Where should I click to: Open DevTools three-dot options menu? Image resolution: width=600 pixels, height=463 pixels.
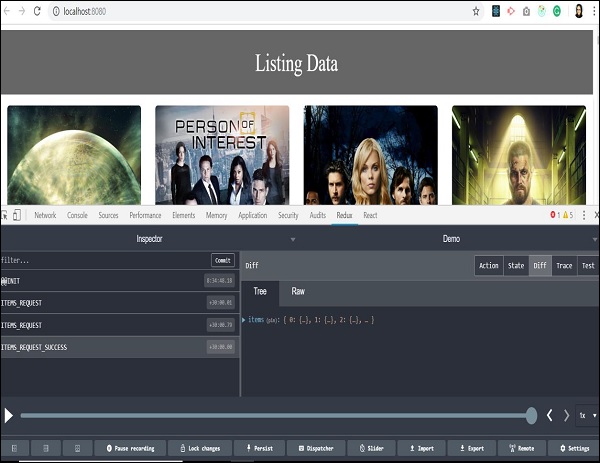[584, 215]
